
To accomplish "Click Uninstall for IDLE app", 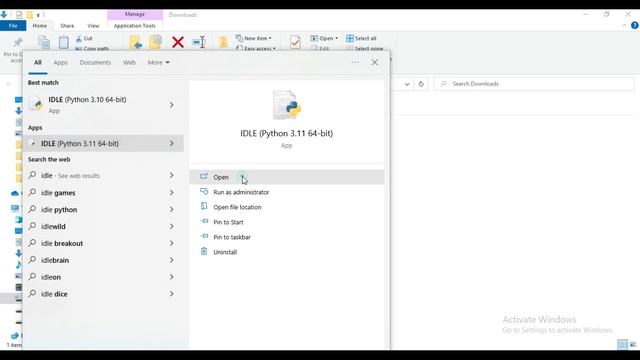I will pyautogui.click(x=225, y=252).
